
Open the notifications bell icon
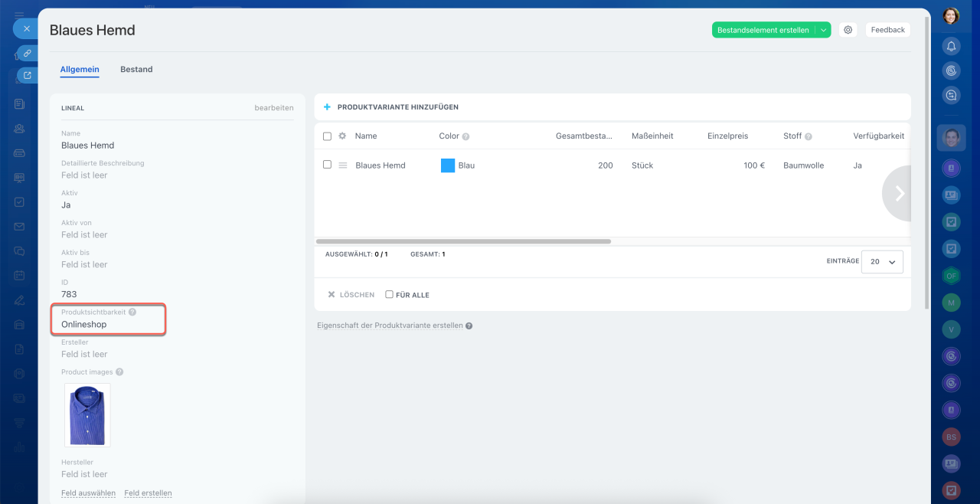[x=951, y=46]
